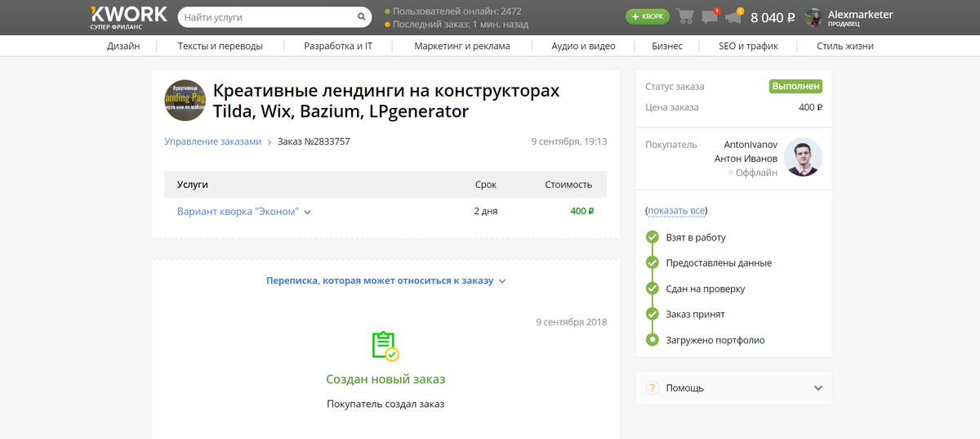Expand 'Переписка, которая может относиться к заказу'

[385, 280]
